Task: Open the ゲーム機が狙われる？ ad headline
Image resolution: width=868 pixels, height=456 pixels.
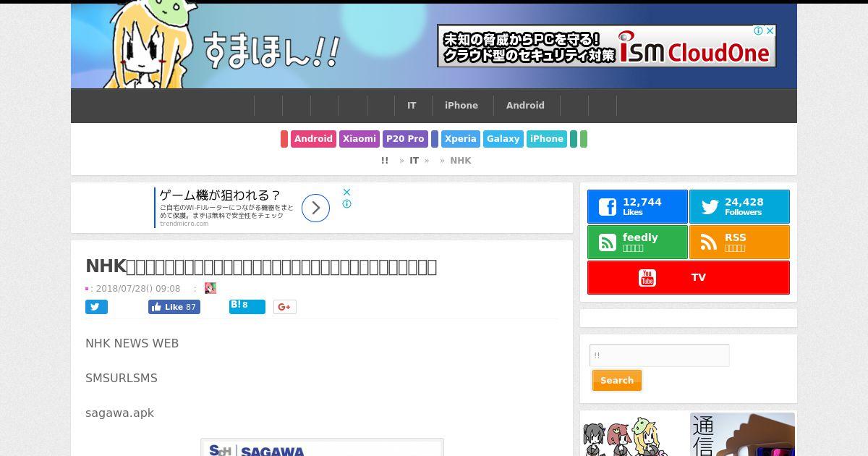Action: point(220,195)
